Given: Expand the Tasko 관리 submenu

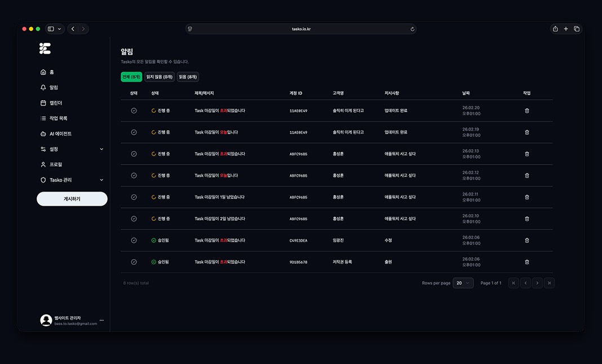Looking at the screenshot, I should tap(101, 180).
